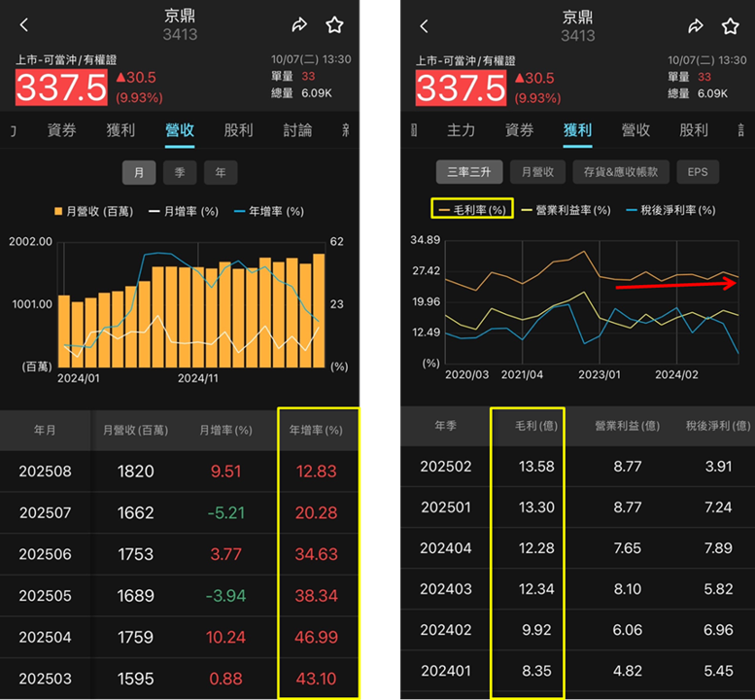Tap 年增率 value 46.99
The width and height of the screenshot is (755, 700).
(317, 637)
